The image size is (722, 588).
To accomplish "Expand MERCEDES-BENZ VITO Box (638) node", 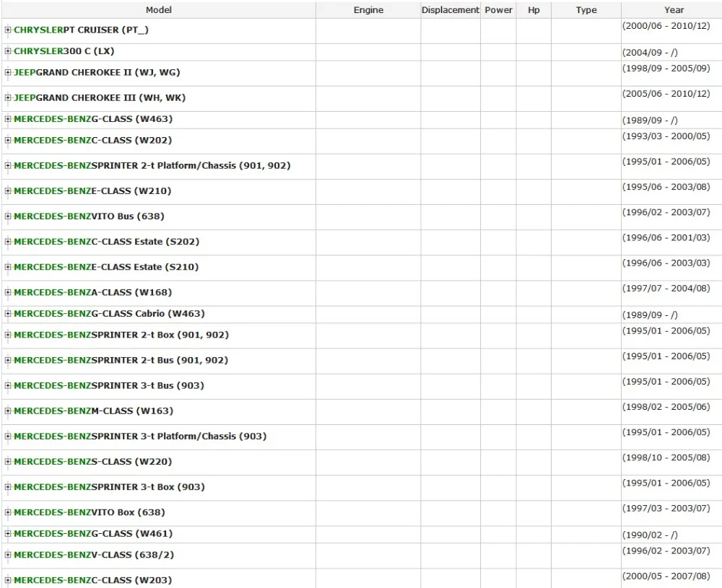I will pos(8,512).
